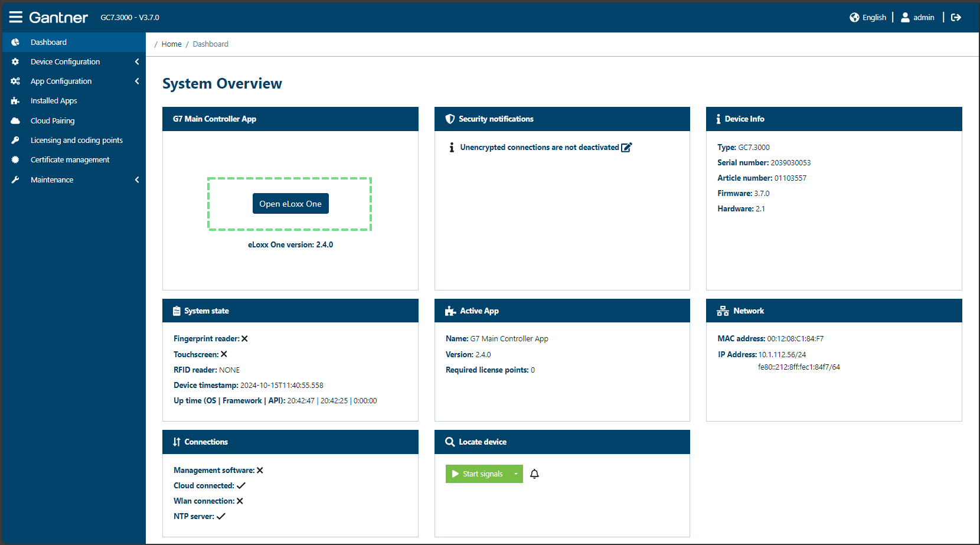Open the Start signals dropdown arrow

pyautogui.click(x=515, y=474)
